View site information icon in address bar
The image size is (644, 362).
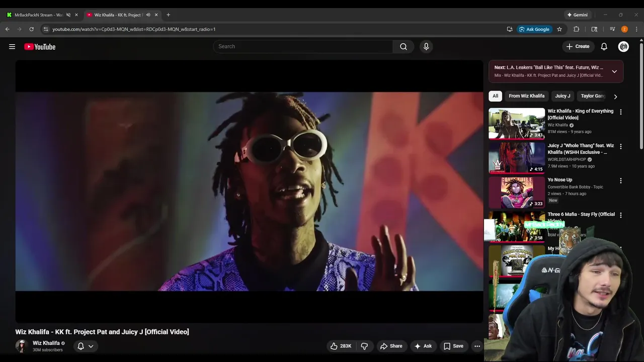[46, 29]
